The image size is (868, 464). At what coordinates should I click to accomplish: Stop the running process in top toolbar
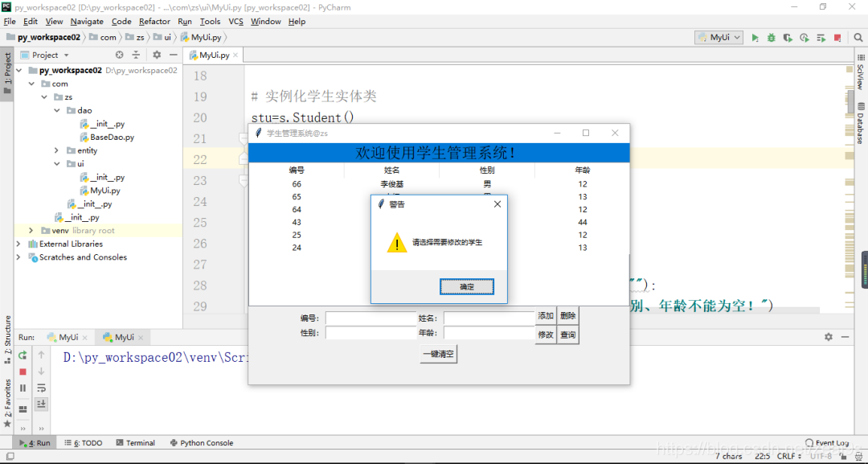tap(837, 38)
